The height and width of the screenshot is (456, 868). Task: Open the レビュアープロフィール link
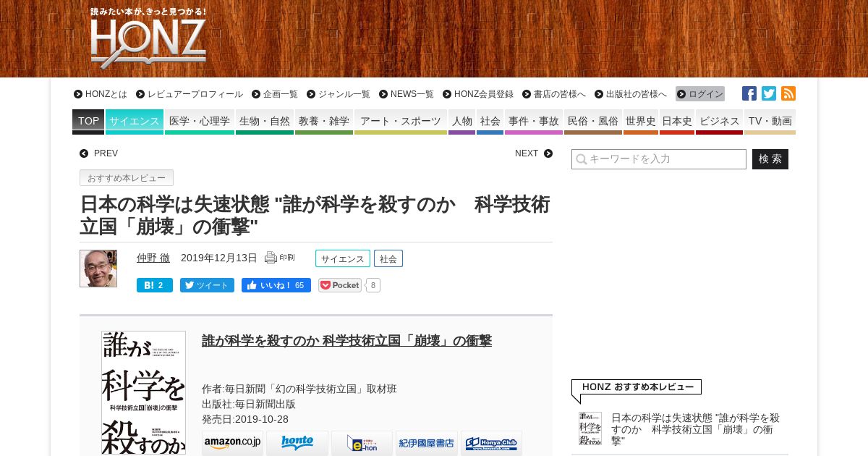(x=190, y=94)
